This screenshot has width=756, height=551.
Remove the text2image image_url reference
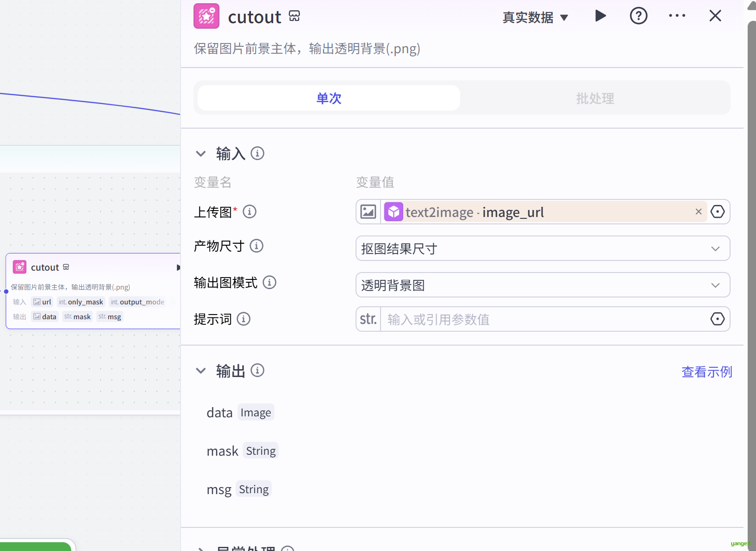coord(699,211)
